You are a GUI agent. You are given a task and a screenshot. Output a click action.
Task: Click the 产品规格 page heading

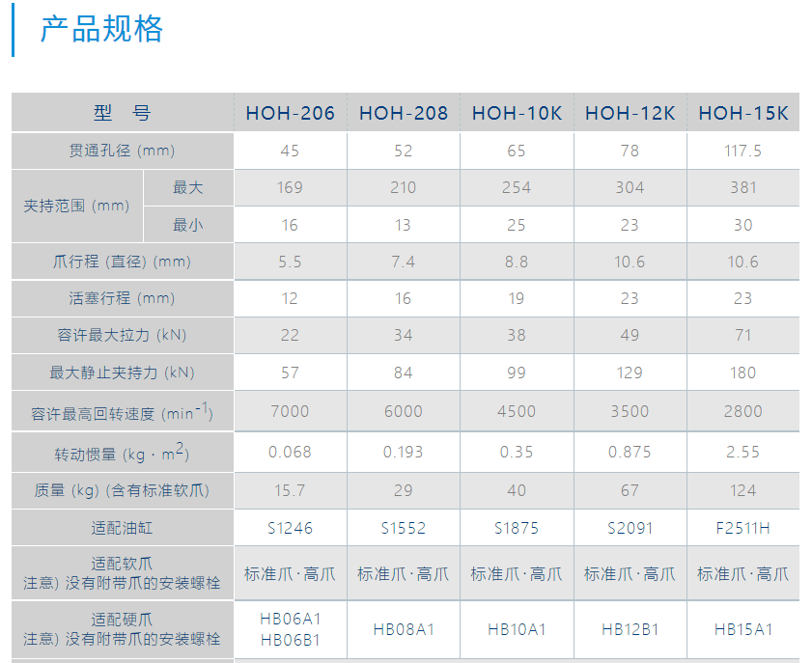[101, 29]
